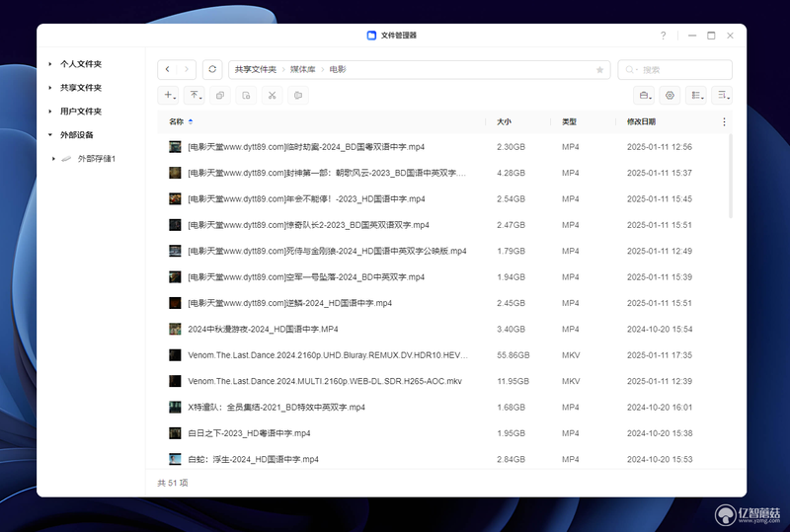Open the toolbox dropdown in the right toolbar
Viewport: 790px width, 532px height.
coord(644,95)
